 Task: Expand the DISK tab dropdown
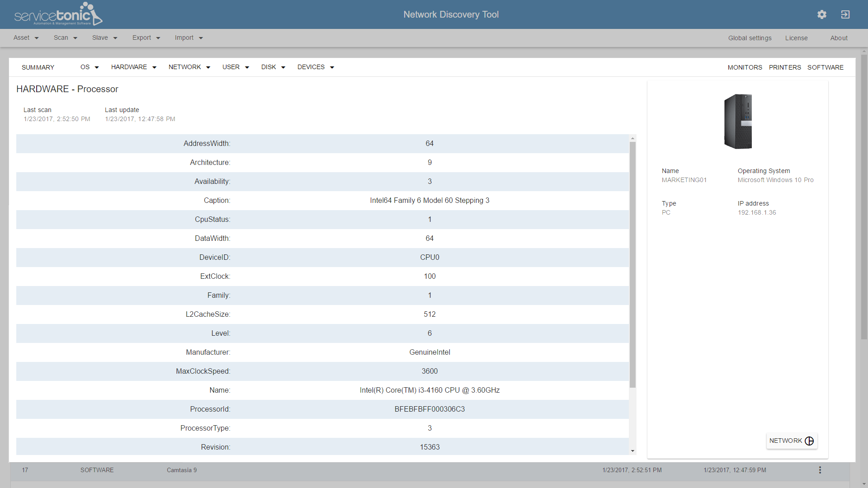[273, 67]
